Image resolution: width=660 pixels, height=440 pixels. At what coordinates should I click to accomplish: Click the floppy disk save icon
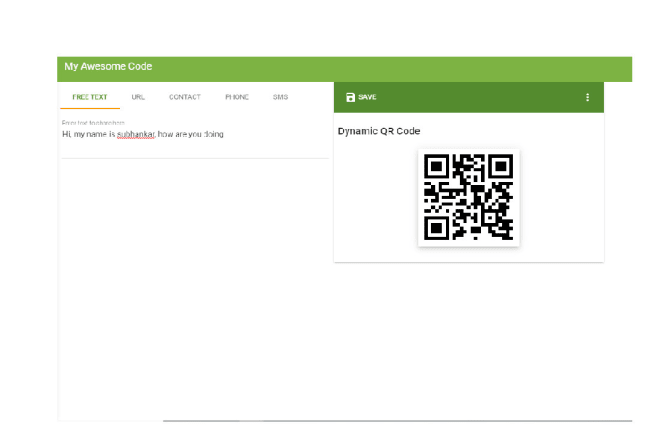[350, 97]
